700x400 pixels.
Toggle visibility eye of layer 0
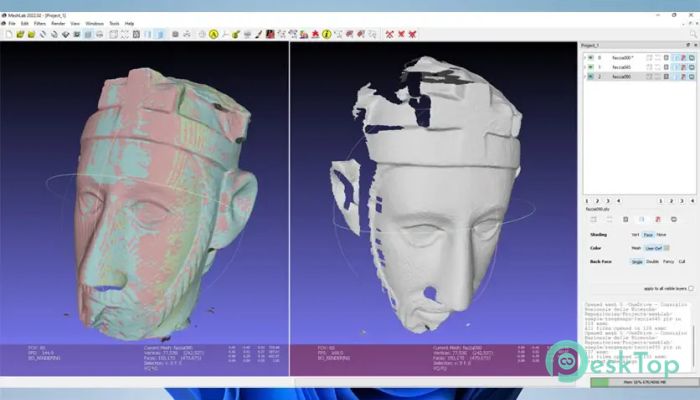point(591,58)
